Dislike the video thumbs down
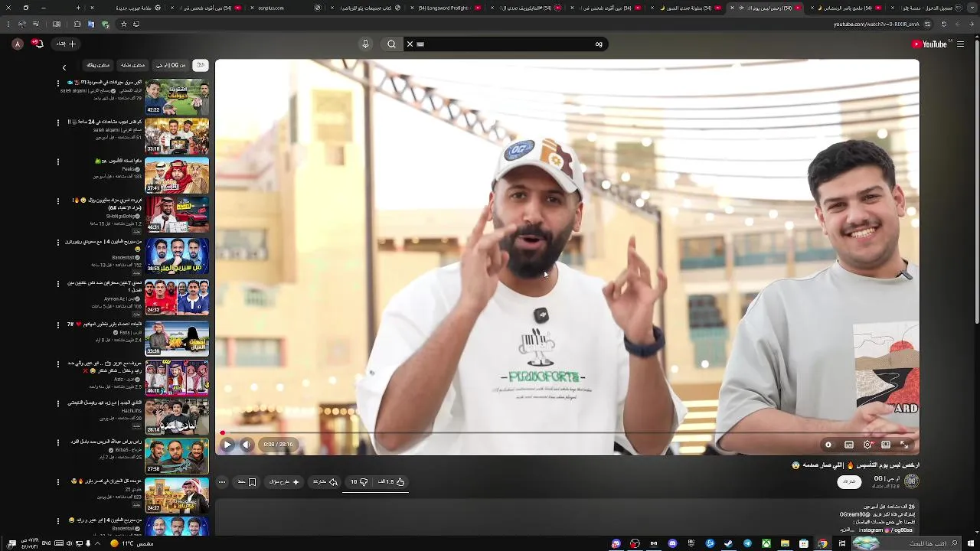Screen dimensions: 980x551 pyautogui.click(x=358, y=482)
